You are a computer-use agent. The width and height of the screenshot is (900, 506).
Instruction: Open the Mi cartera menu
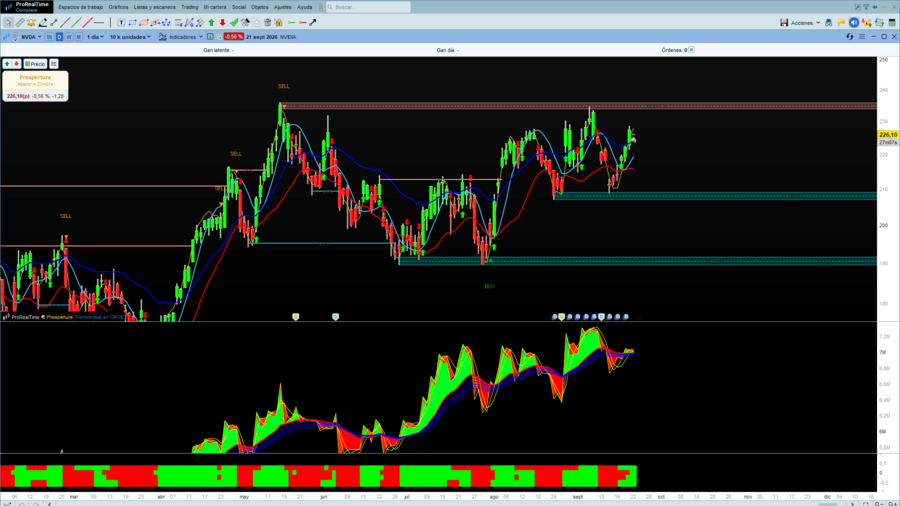pos(215,7)
